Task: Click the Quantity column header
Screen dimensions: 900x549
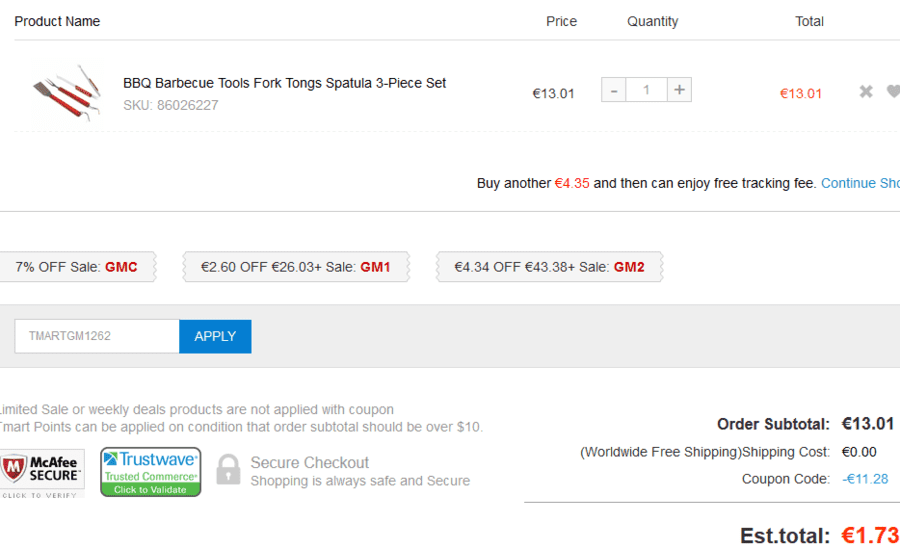Action: tap(653, 22)
